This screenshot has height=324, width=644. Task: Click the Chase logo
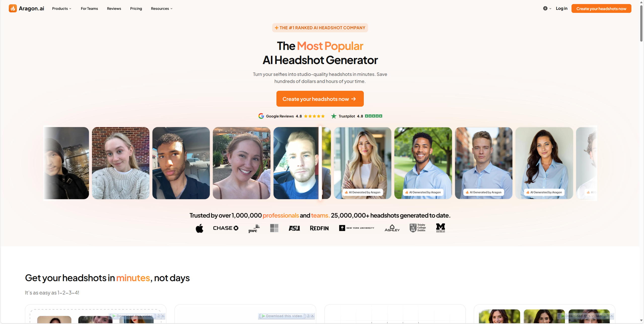click(x=226, y=228)
